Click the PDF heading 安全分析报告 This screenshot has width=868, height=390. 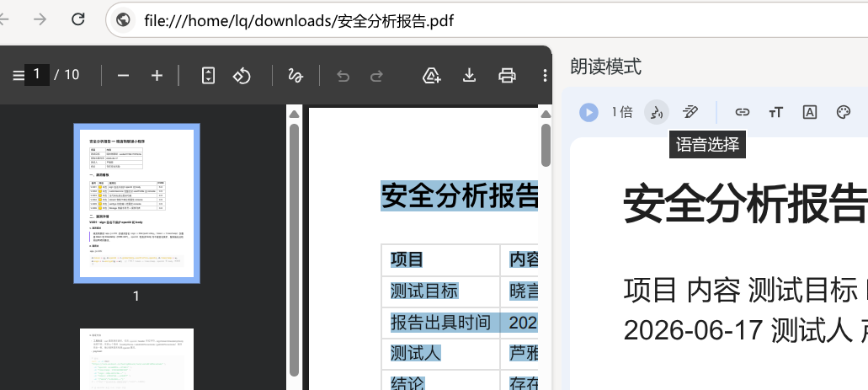click(x=460, y=195)
